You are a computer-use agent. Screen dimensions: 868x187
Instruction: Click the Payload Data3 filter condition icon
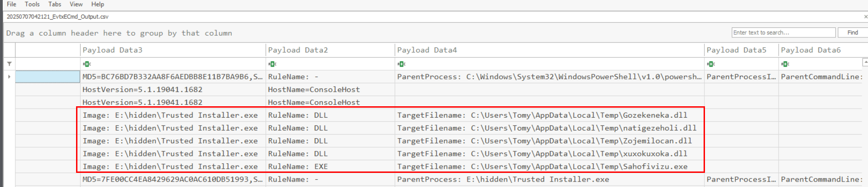click(x=87, y=64)
